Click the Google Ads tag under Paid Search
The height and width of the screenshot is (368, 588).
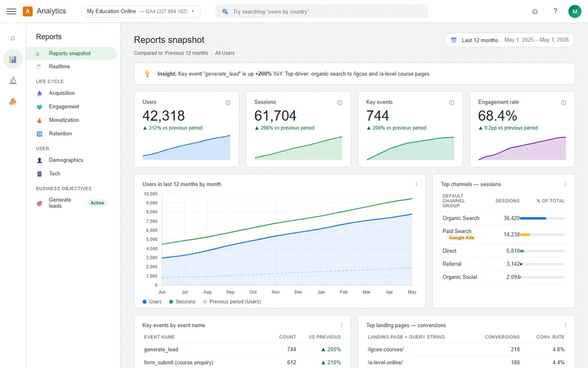(461, 238)
